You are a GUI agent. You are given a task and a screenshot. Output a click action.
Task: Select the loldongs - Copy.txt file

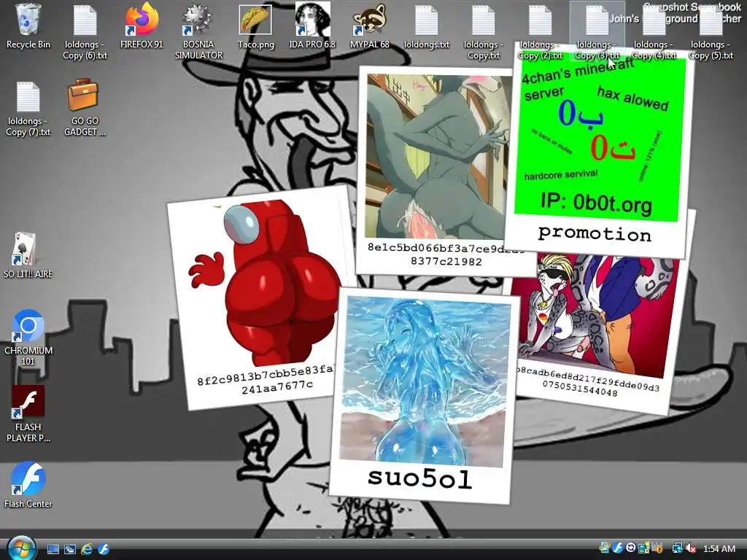pos(484,32)
